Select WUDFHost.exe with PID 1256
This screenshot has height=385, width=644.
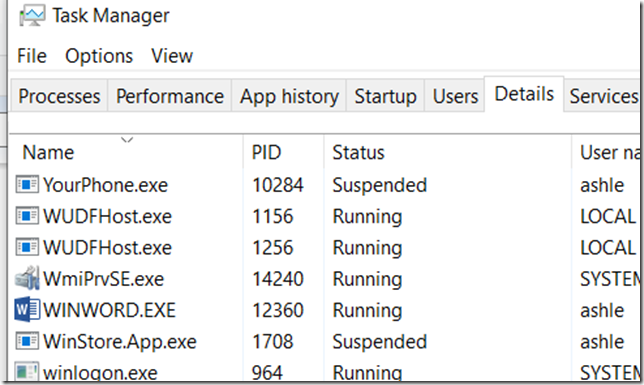click(107, 247)
